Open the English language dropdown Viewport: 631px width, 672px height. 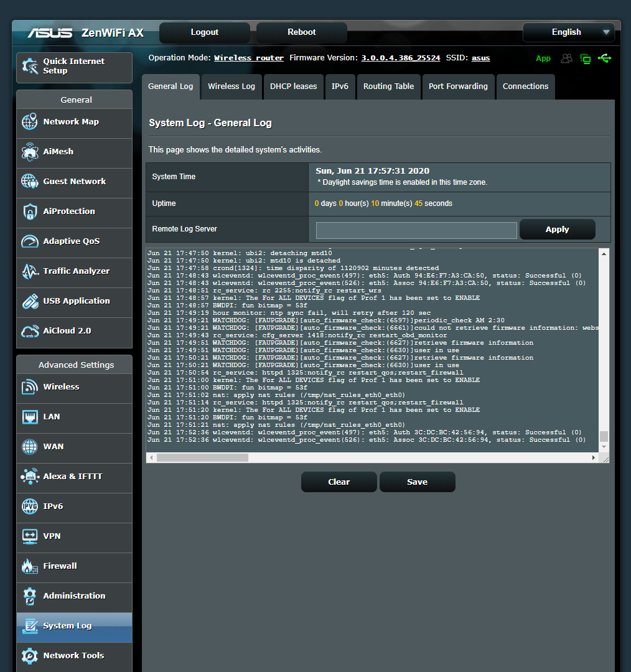(568, 32)
